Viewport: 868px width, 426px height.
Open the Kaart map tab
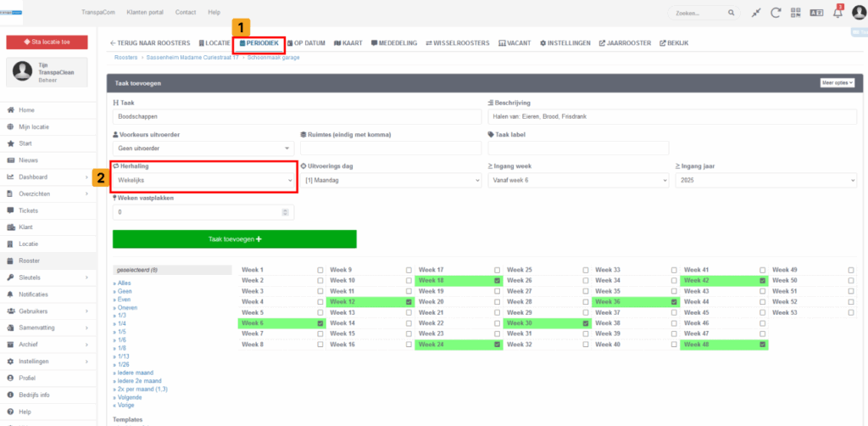click(348, 43)
